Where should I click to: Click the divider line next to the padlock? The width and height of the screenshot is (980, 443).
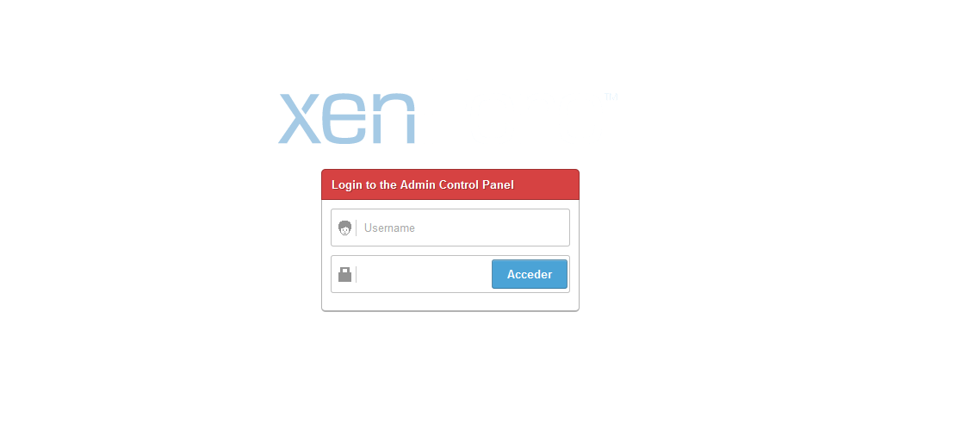(x=357, y=274)
